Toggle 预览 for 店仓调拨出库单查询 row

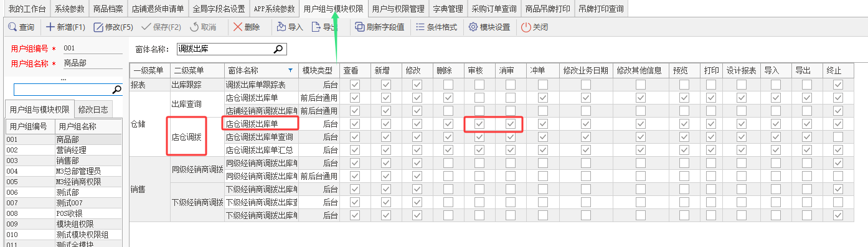684,137
